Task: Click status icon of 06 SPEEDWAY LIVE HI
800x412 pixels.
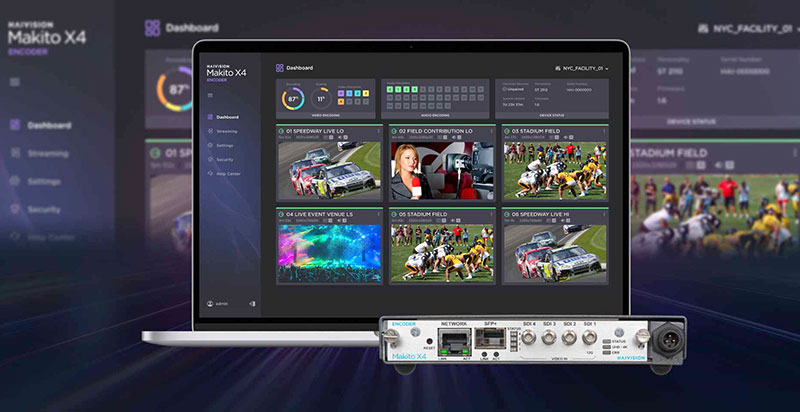Action: pyautogui.click(x=507, y=214)
